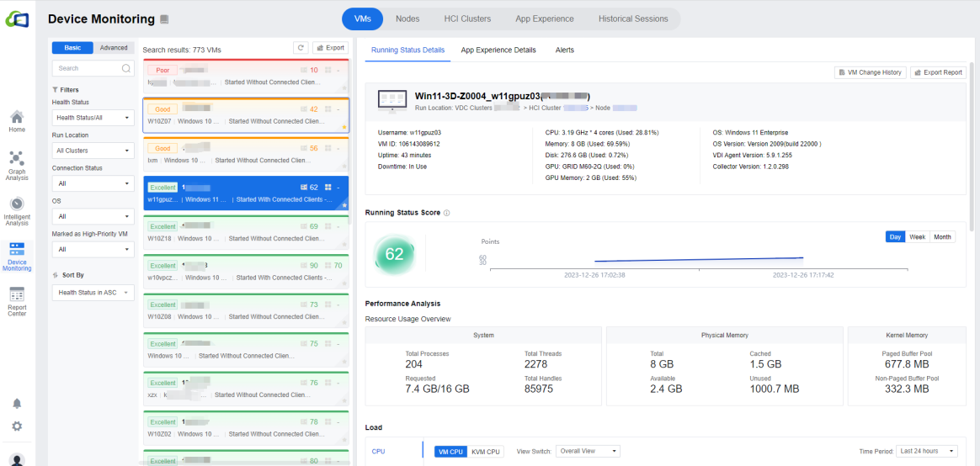Viewport: 980px width, 466px height.
Task: Open the App Experience Details tab
Action: tap(498, 50)
